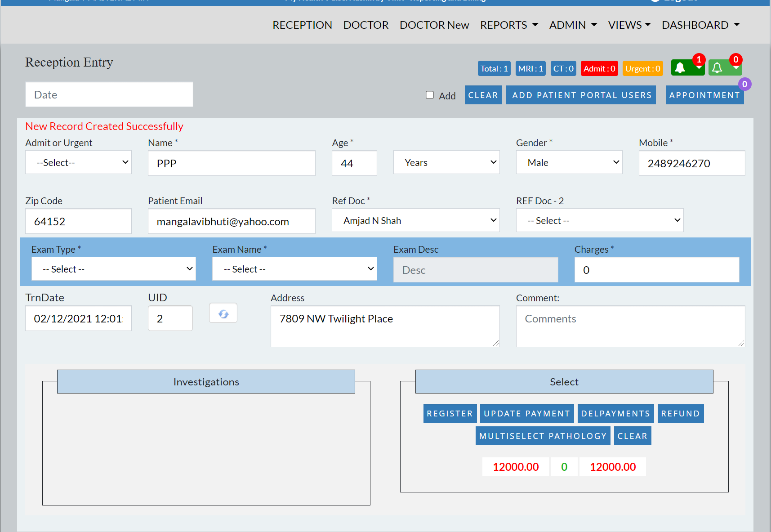Image resolution: width=771 pixels, height=532 pixels.
Task: Click the Patient Email field
Action: 232,221
